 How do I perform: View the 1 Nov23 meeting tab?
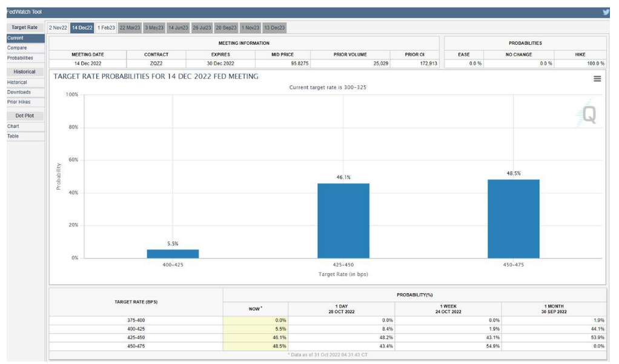pos(250,28)
